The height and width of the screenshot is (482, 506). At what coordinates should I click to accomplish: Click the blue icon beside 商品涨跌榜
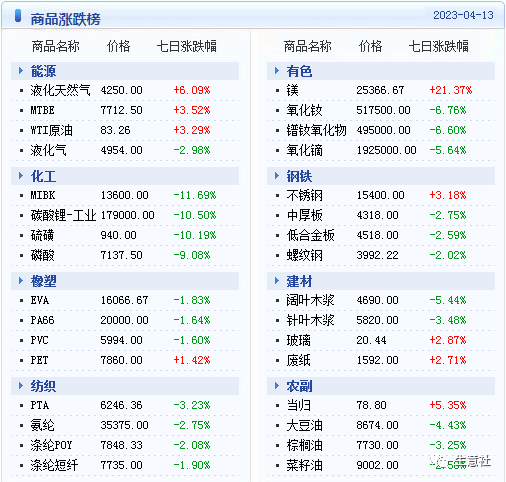tap(18, 16)
